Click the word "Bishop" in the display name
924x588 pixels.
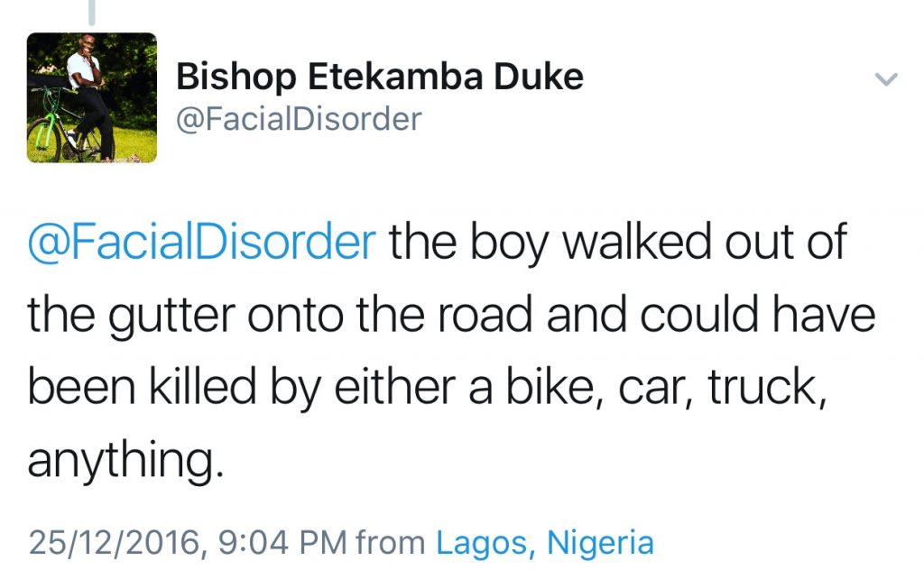pyautogui.click(x=236, y=78)
